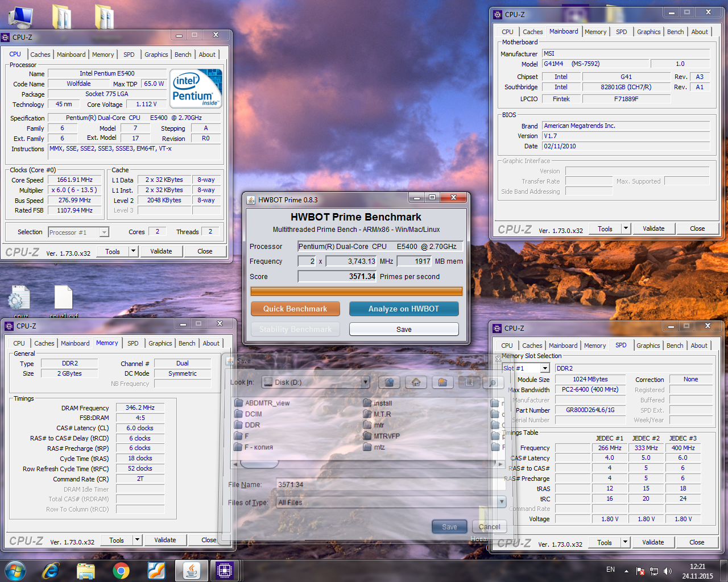Image resolution: width=728 pixels, height=582 pixels.
Task: Select cpuz1.cvf file on desktop
Action: [64, 301]
